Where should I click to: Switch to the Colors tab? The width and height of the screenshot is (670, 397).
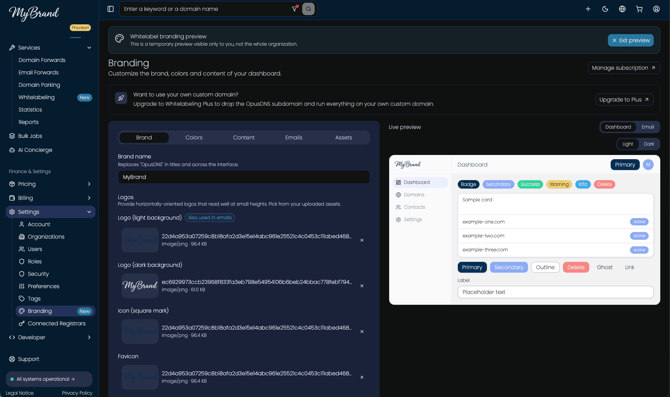194,138
